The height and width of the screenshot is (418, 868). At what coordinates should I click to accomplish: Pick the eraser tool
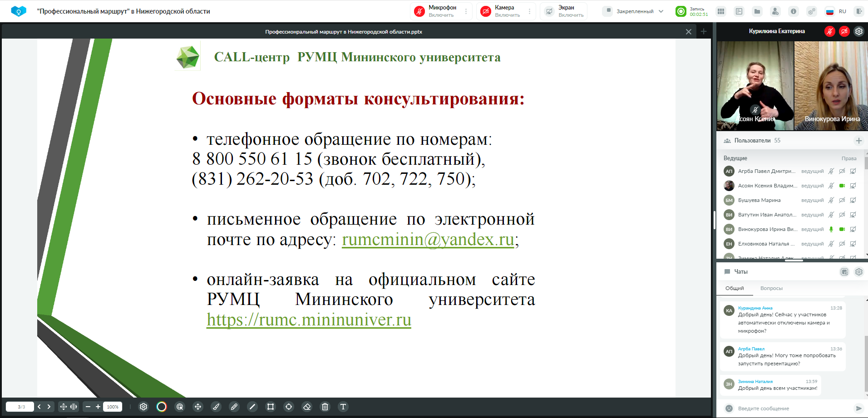coord(307,407)
